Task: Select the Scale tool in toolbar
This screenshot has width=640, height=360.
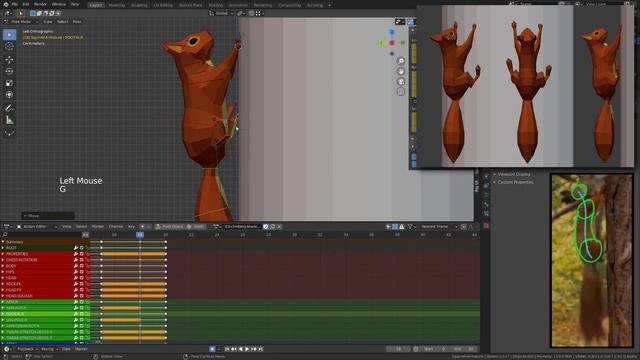Action: (x=9, y=83)
